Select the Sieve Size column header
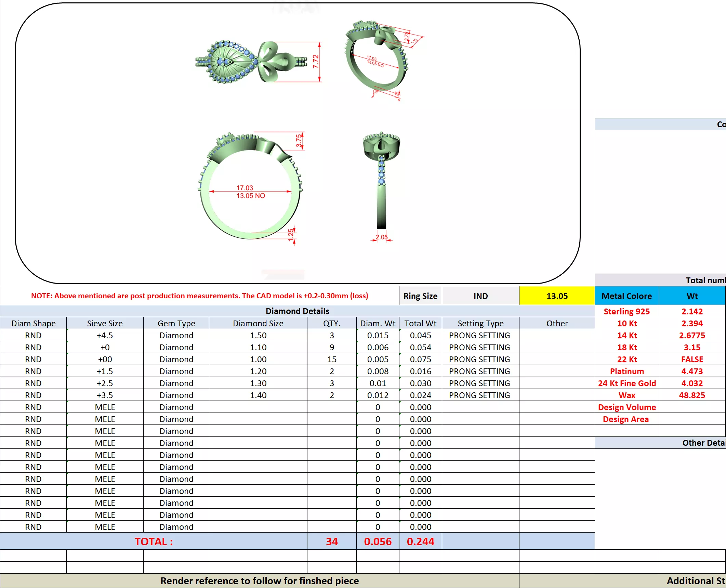Viewport: 726px width, 588px height. (105, 323)
